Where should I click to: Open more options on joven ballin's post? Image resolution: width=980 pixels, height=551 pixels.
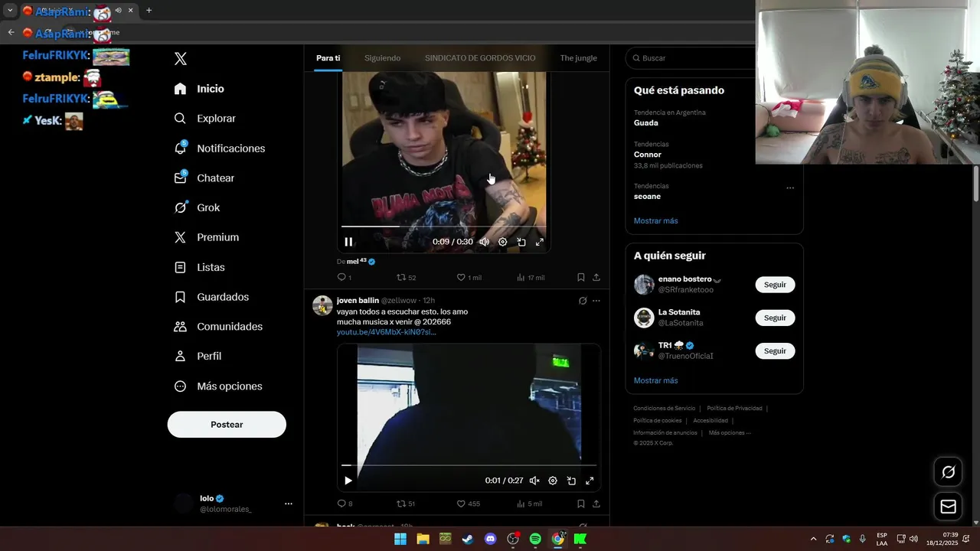596,301
